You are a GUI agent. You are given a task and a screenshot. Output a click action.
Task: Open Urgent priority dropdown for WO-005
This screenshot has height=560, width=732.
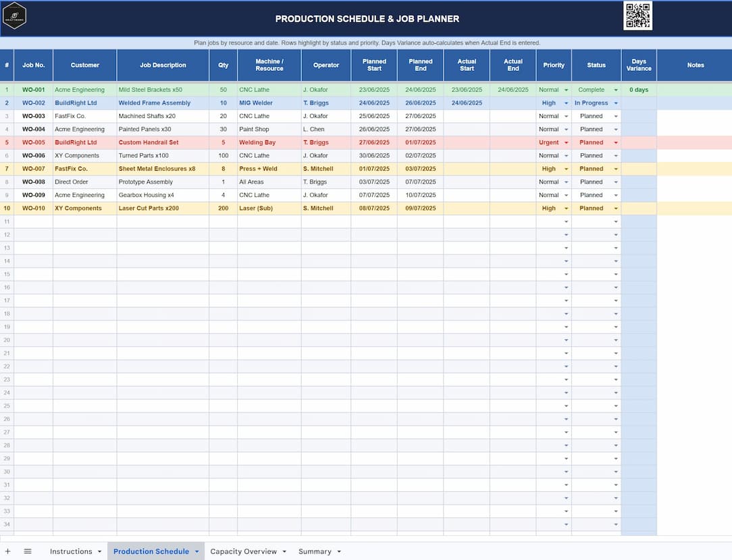click(567, 142)
